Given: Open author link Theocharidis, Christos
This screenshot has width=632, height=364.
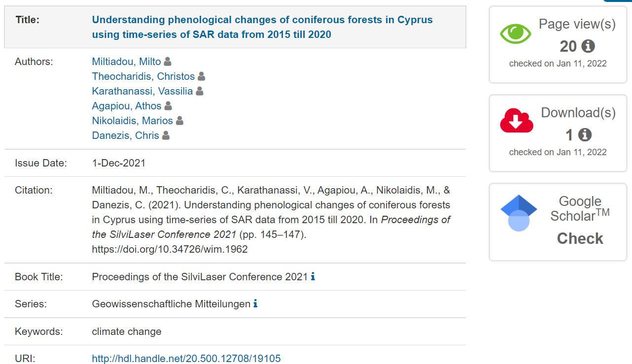Looking at the screenshot, I should click(x=143, y=76).
